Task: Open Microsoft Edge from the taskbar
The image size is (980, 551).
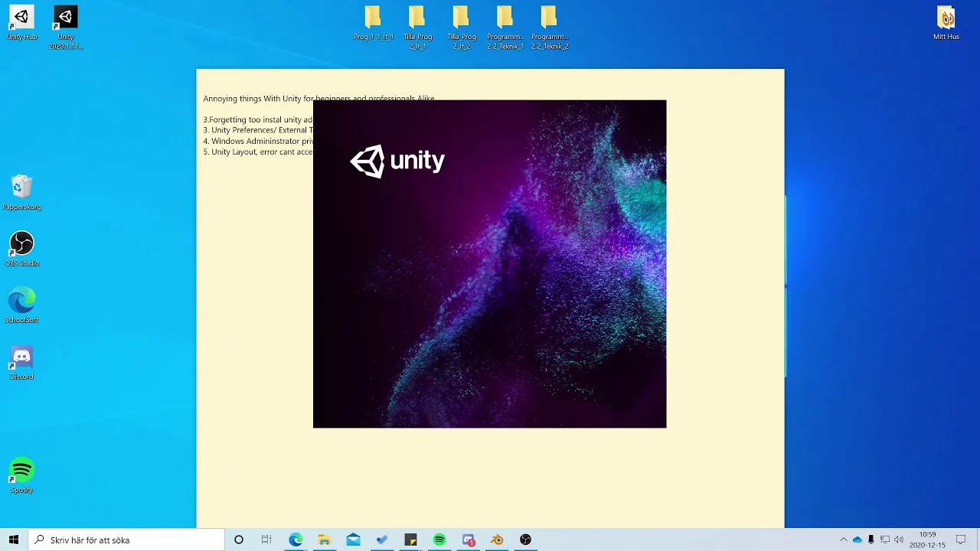Action: (x=296, y=540)
